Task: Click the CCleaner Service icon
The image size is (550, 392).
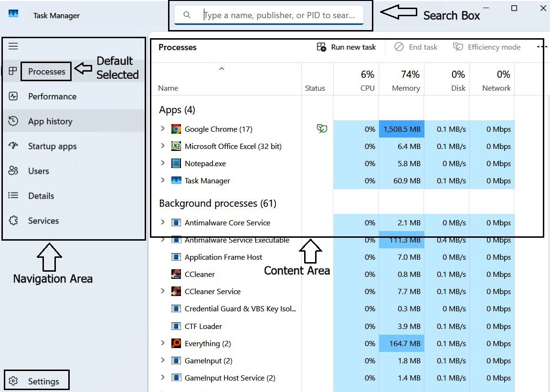Action: pos(176,291)
